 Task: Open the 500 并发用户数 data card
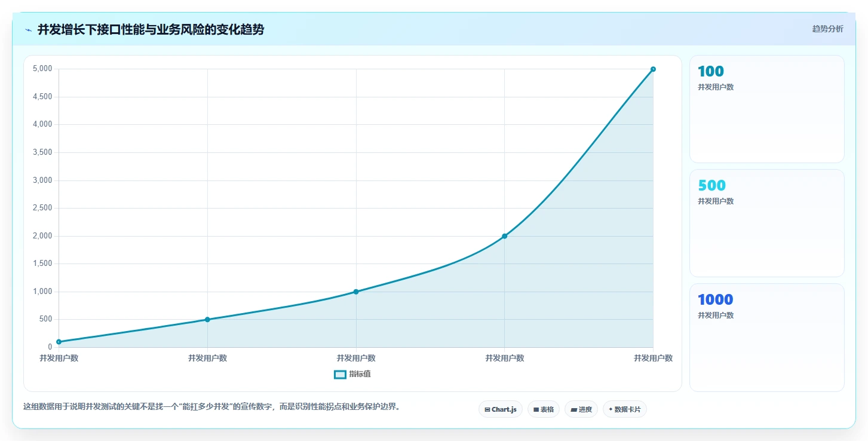pyautogui.click(x=767, y=223)
